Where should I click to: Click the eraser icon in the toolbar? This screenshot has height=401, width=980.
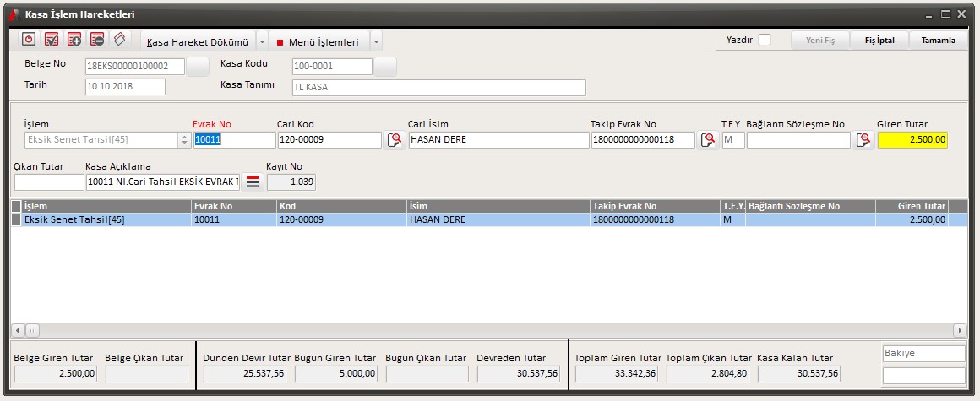point(120,39)
